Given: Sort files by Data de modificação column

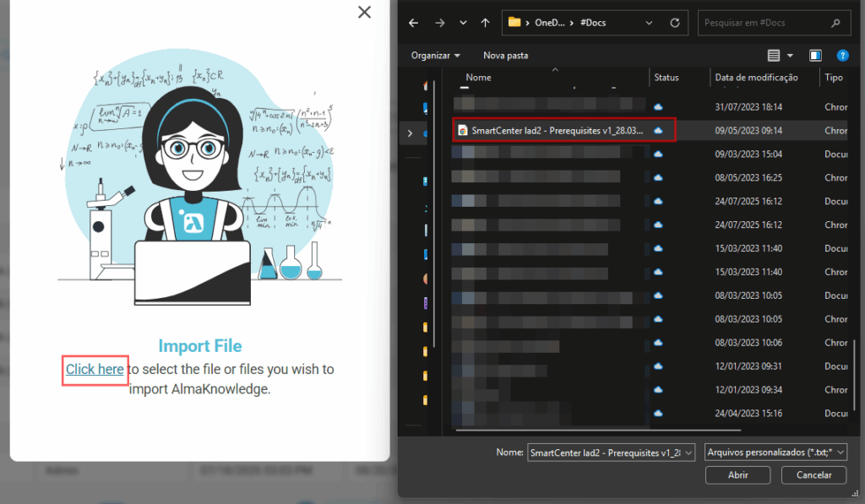Looking at the screenshot, I should pos(756,78).
